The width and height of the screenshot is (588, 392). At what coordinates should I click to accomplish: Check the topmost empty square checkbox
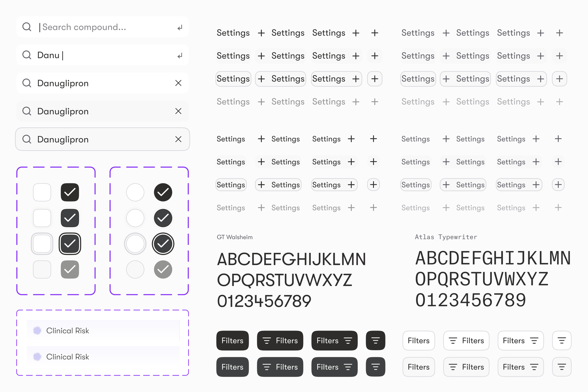click(42, 192)
